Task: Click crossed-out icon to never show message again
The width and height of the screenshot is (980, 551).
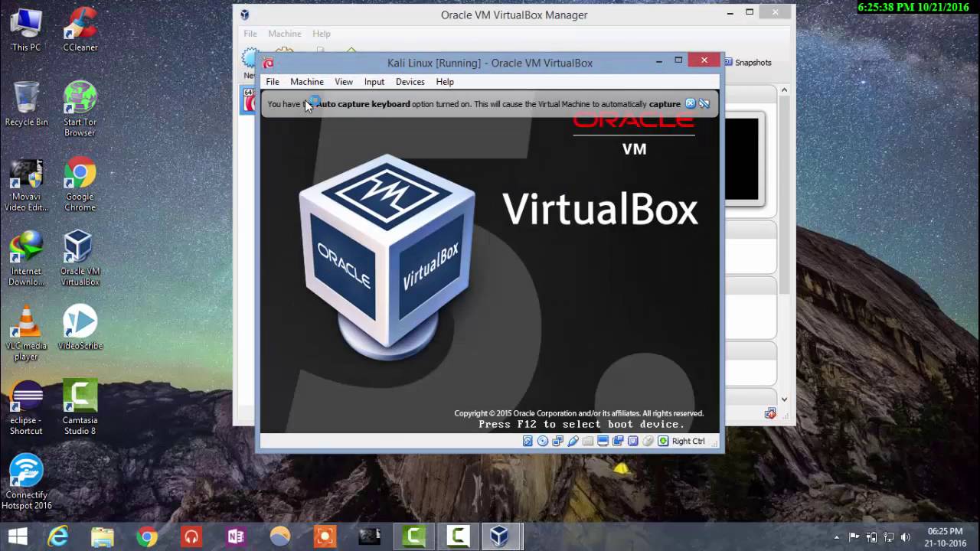Action: pyautogui.click(x=704, y=103)
